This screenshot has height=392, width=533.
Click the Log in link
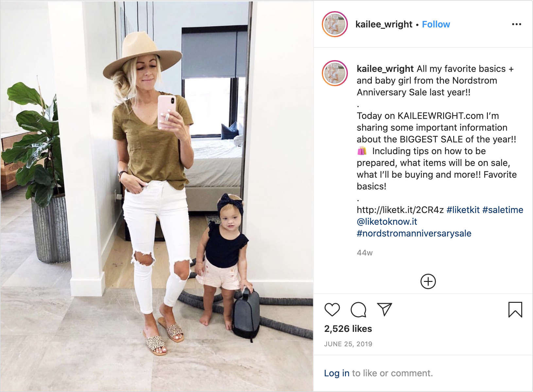click(337, 373)
